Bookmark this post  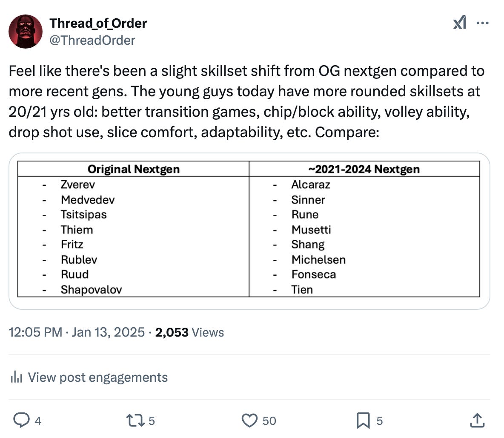pyautogui.click(x=363, y=421)
